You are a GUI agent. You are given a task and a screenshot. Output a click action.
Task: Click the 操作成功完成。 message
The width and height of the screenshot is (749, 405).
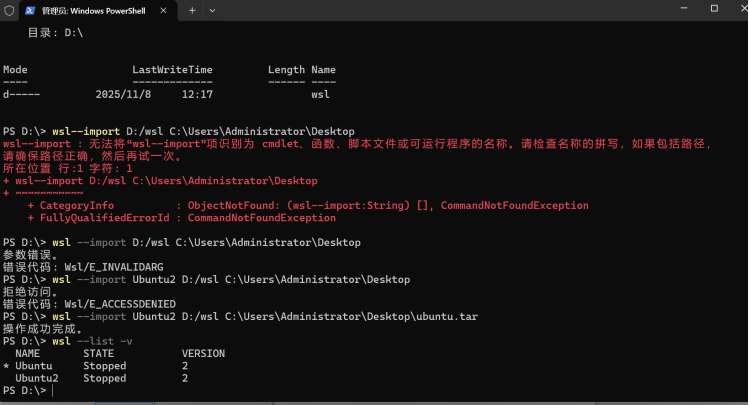[x=43, y=329]
